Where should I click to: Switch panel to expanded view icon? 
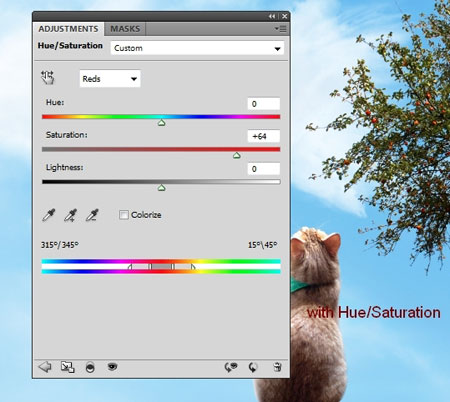68,367
